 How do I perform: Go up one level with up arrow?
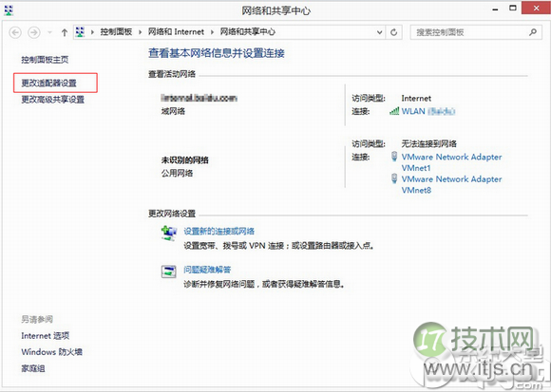pyautogui.click(x=65, y=32)
